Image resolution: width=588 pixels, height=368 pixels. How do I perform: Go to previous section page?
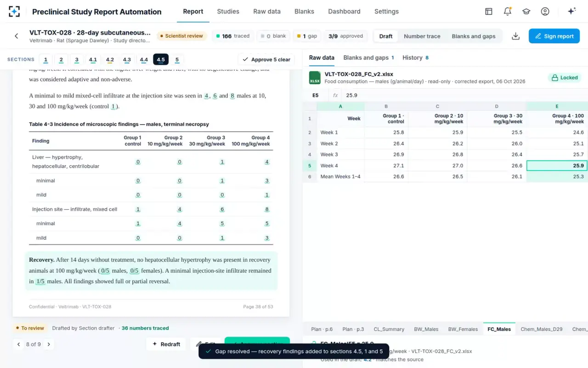(18, 344)
